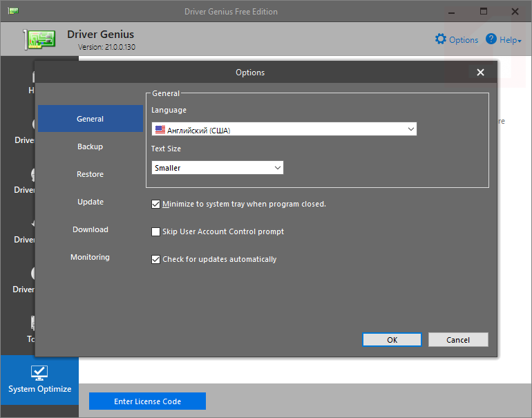Click the Driver Genius logo icon

[x=41, y=39]
